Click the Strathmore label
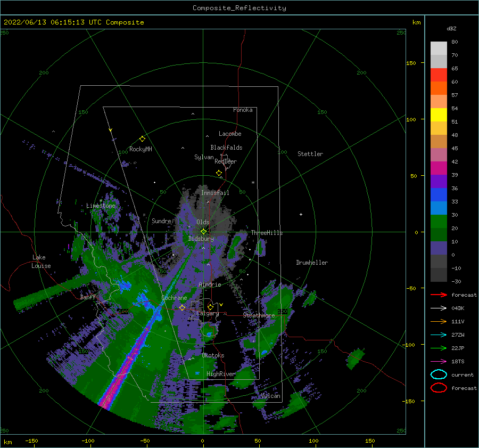 point(259,315)
